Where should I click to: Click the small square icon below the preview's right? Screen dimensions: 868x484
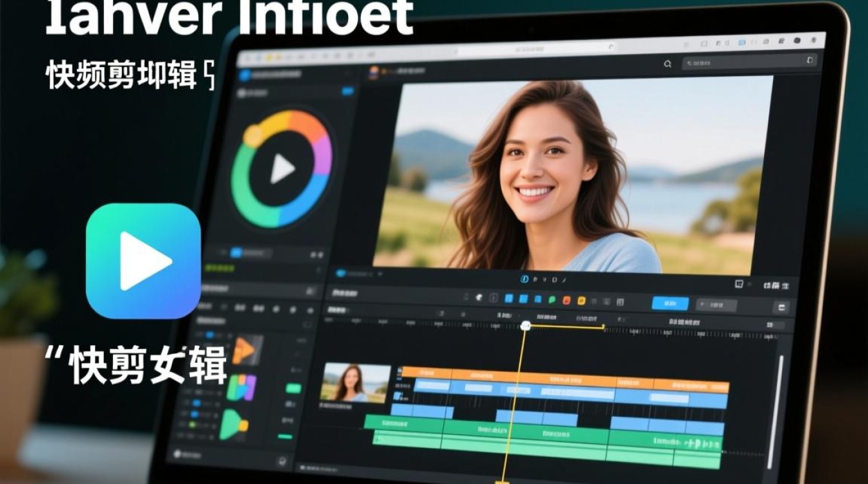(739, 283)
